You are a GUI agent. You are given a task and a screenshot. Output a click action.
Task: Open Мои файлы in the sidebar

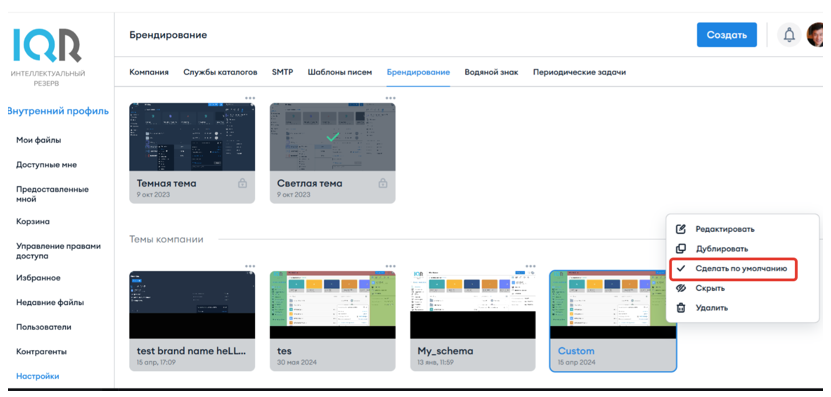39,140
